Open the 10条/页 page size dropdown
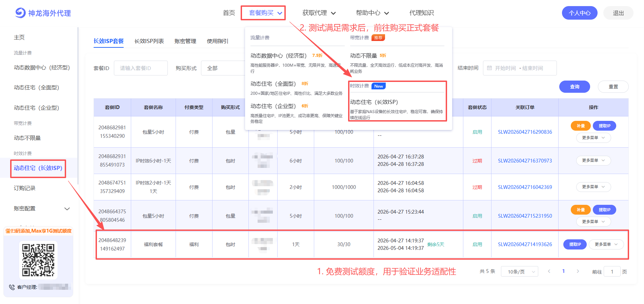The width and height of the screenshot is (644, 304). [519, 272]
